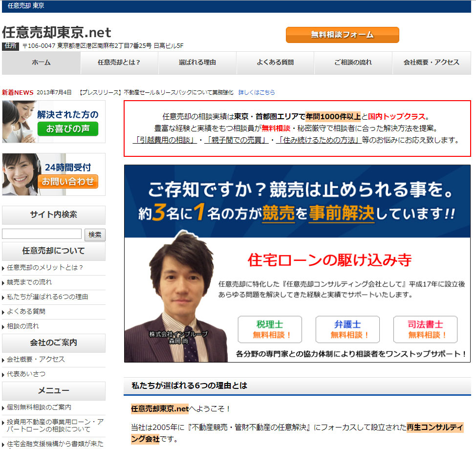Viewport: 476px width, 449px height.
Task: Click the 任意売却東京.net site logo
Action: pyautogui.click(x=57, y=33)
